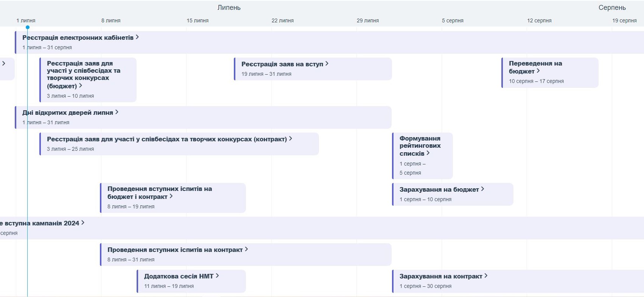The image size is (644, 297).
Task: Click the cut-off card chevron at left edge
Action: click(4, 63)
